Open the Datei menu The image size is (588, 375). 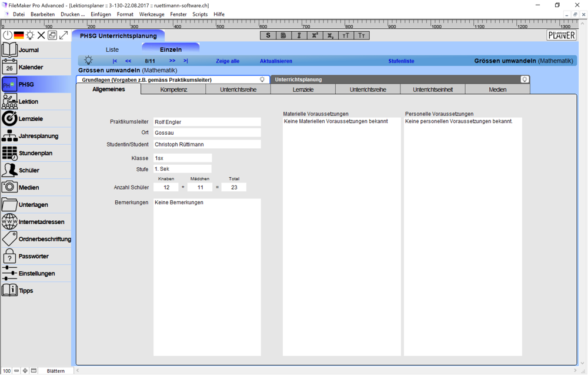(x=19, y=14)
